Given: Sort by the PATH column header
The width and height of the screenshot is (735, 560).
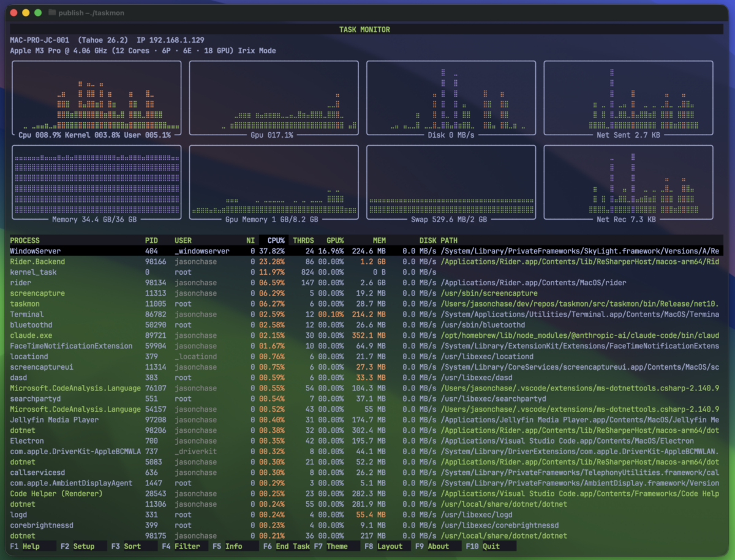Looking at the screenshot, I should click(449, 241).
